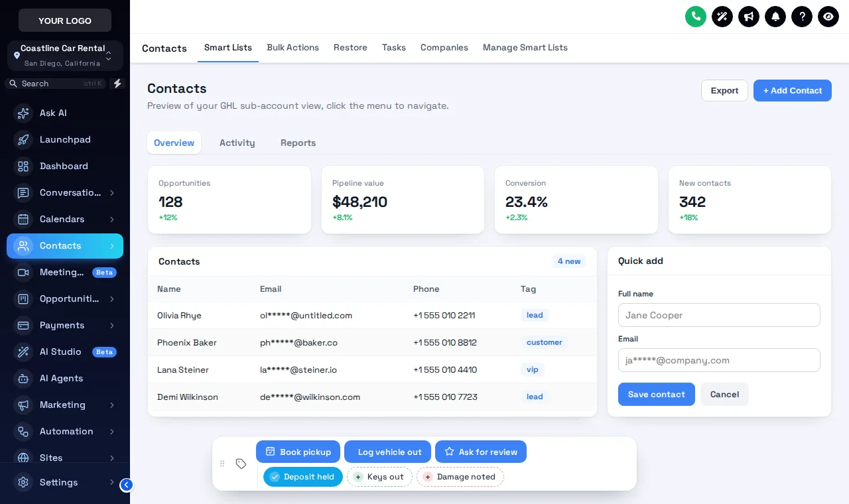This screenshot has width=849, height=504.
Task: Click the lightning bolt quick actions icon
Action: coord(117,84)
